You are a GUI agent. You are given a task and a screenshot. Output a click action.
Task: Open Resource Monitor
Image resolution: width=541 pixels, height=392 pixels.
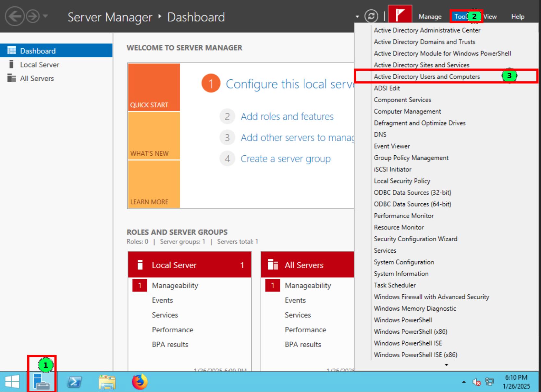point(447,227)
